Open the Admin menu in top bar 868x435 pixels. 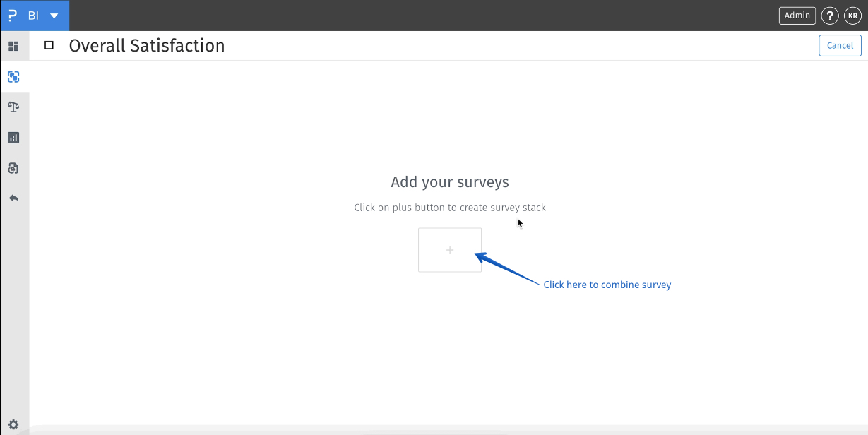(x=797, y=15)
